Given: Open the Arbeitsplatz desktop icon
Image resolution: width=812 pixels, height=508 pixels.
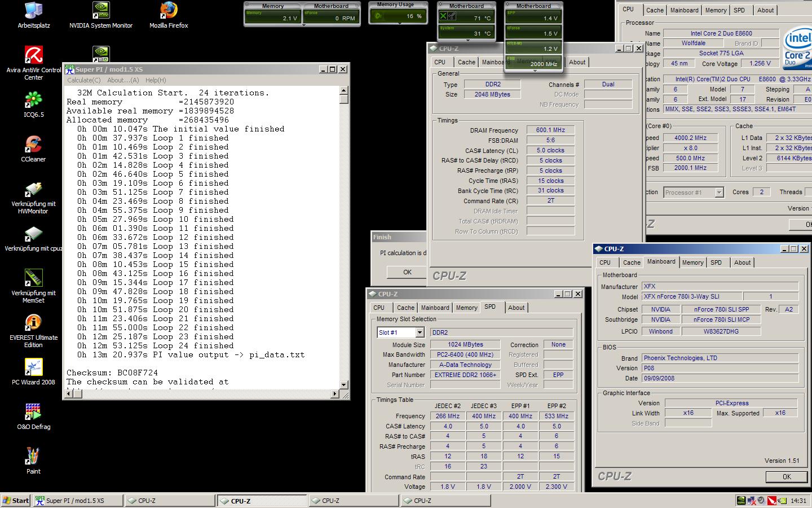Looking at the screenshot, I should 33,11.
